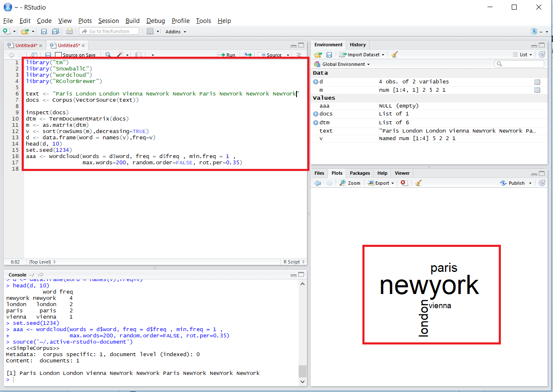The width and height of the screenshot is (553, 392).
Task: Click the Zoom button in the Plots pane
Action: (x=350, y=183)
